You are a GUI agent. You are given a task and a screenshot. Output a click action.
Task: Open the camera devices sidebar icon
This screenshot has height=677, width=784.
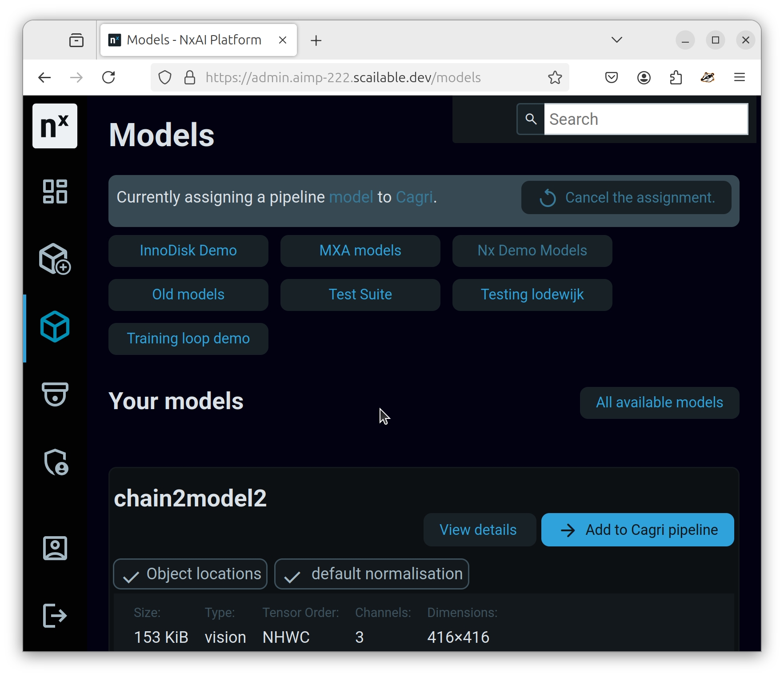tap(55, 394)
